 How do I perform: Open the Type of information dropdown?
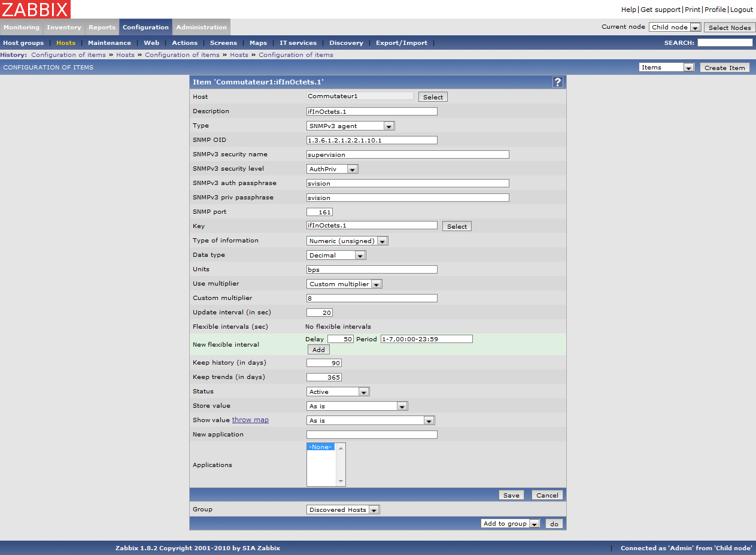click(347, 241)
